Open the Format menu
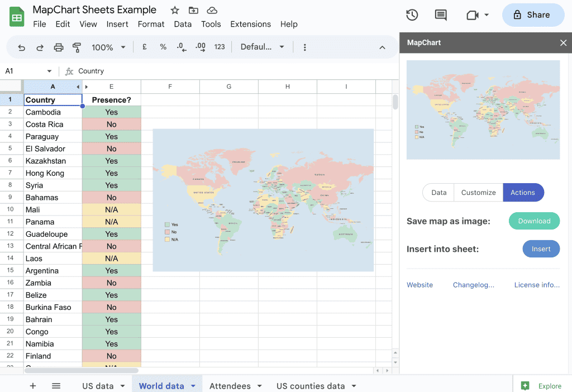 151,24
